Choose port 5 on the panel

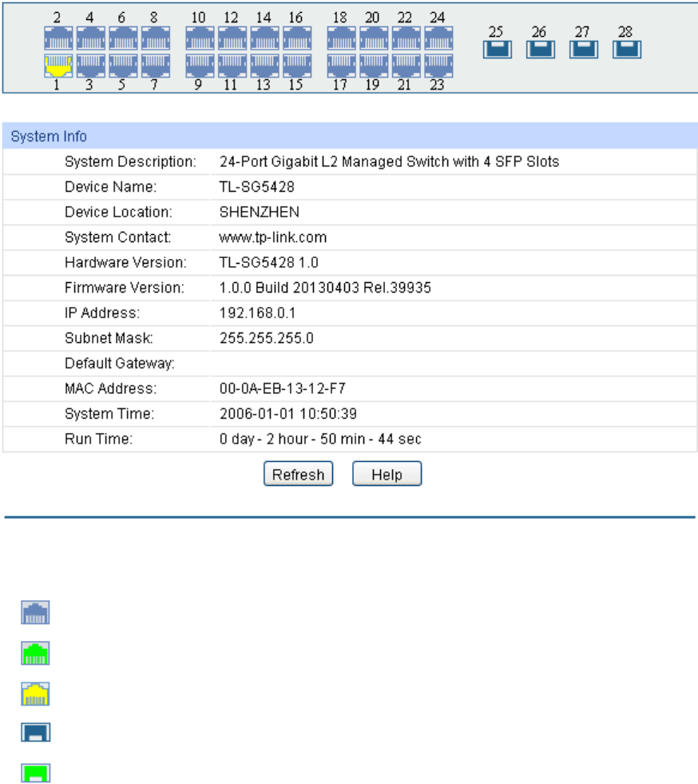coord(124,66)
